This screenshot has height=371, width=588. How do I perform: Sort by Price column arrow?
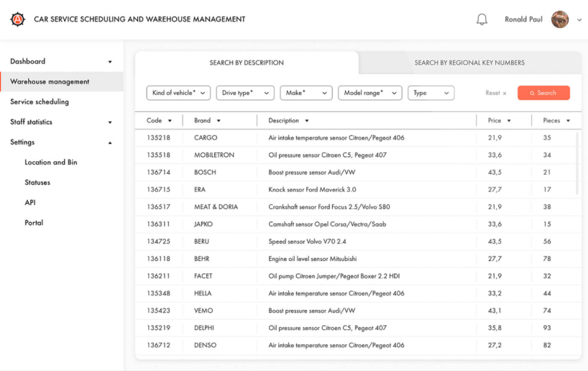509,121
